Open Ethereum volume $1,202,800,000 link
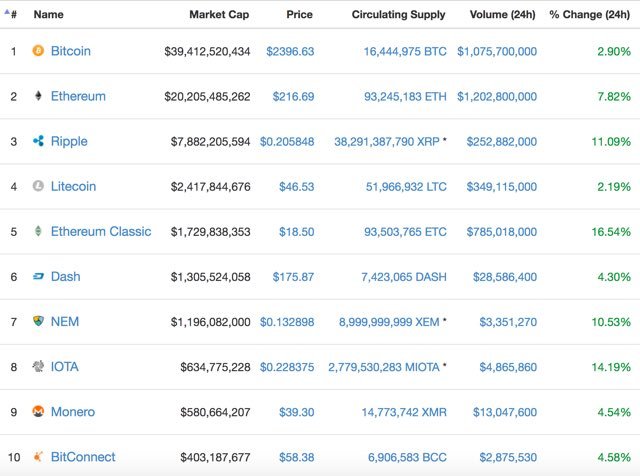This screenshot has height=476, width=640. coord(497,96)
